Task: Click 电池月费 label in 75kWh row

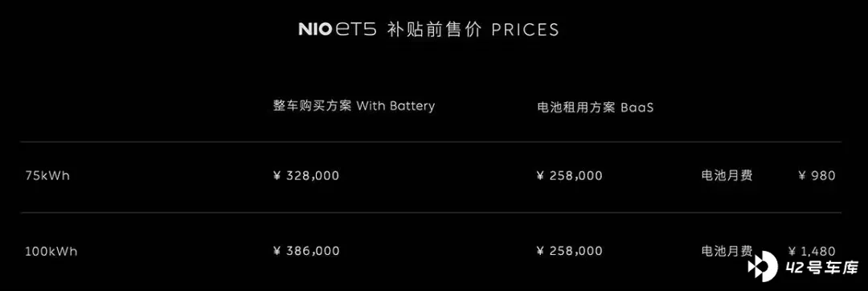Action: 727,176
